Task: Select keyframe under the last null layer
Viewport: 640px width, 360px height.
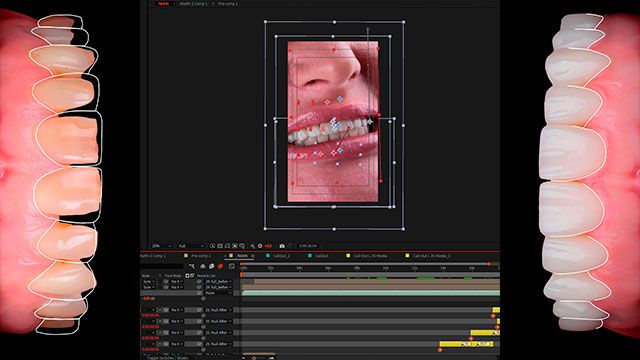Action: pos(440,350)
